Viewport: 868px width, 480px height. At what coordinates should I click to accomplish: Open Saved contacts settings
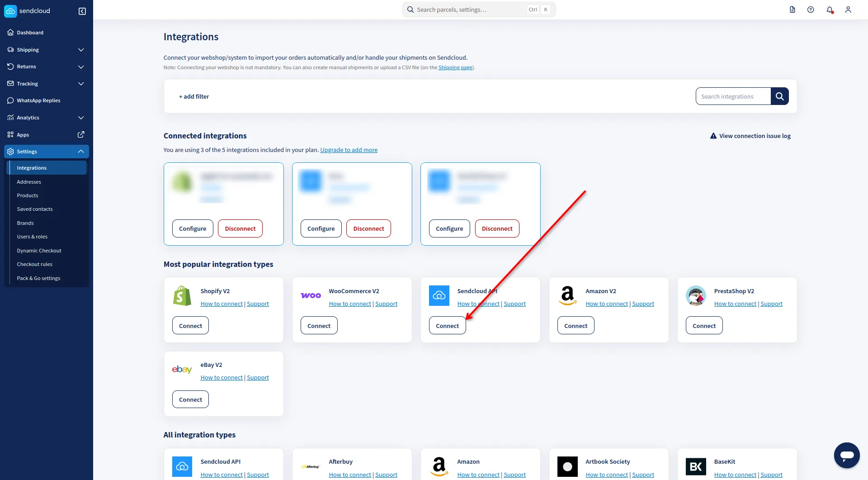(x=35, y=209)
